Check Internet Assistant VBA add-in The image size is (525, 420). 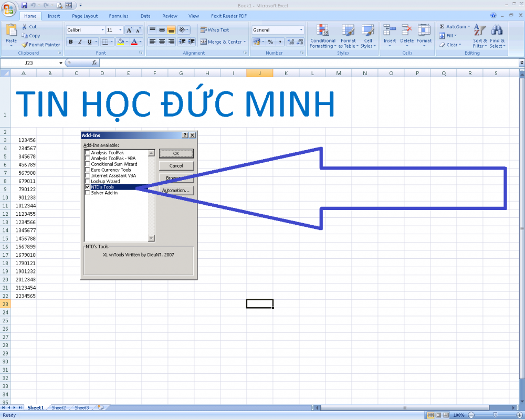tap(87, 175)
